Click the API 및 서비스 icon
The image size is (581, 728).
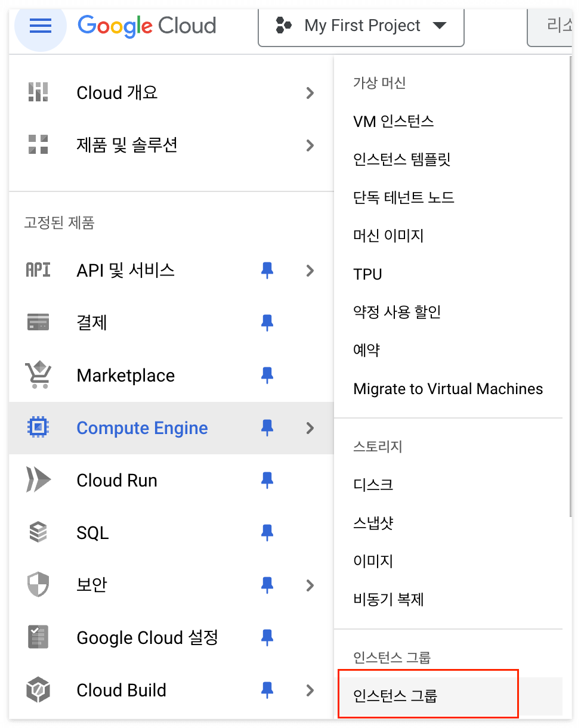[38, 270]
